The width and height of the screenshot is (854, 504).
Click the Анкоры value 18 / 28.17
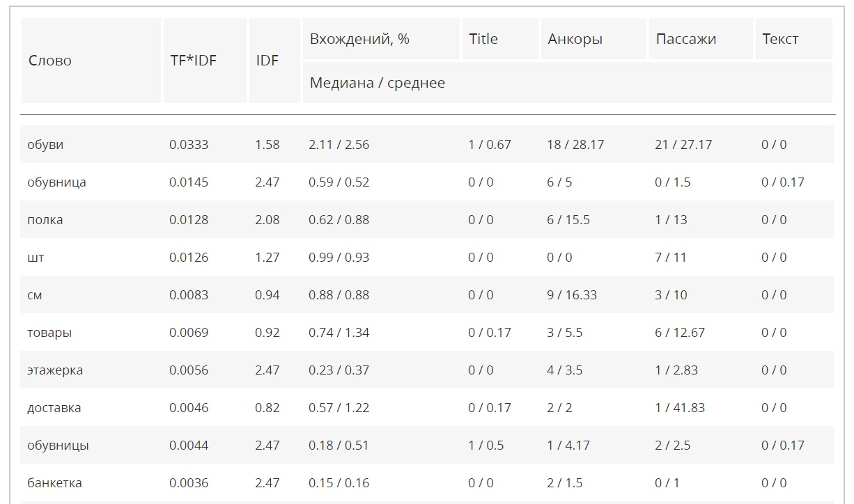[575, 145]
